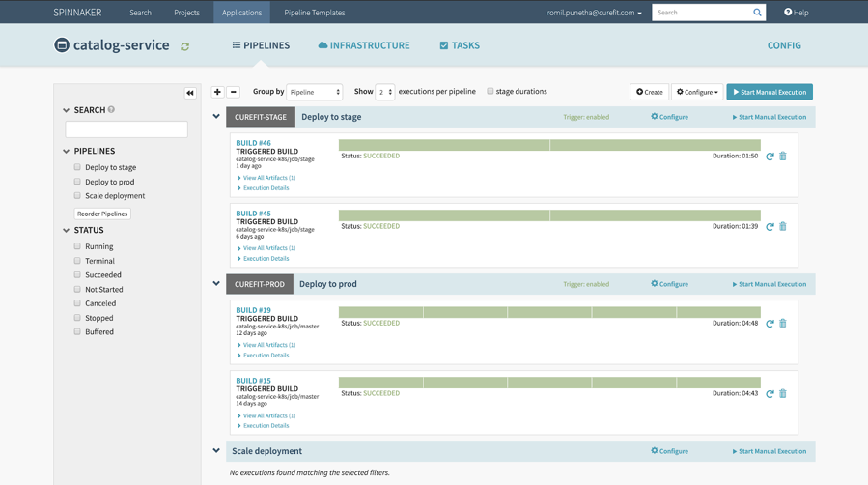Click the catalog-service application icon
The height and width of the screenshot is (485, 868).
point(62,44)
